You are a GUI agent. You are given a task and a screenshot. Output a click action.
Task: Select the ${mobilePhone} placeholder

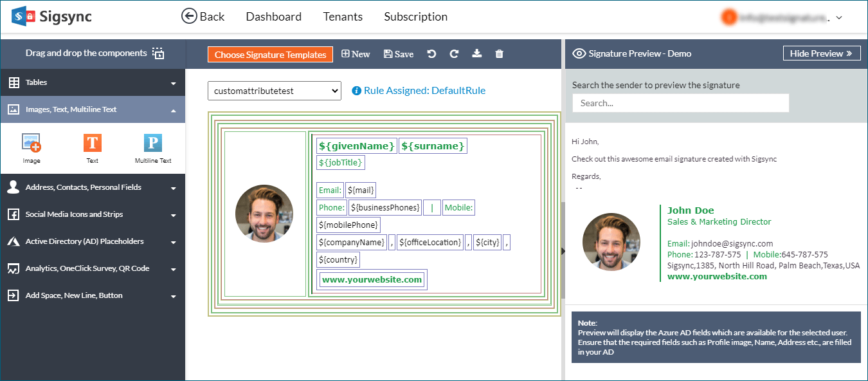[x=348, y=225]
